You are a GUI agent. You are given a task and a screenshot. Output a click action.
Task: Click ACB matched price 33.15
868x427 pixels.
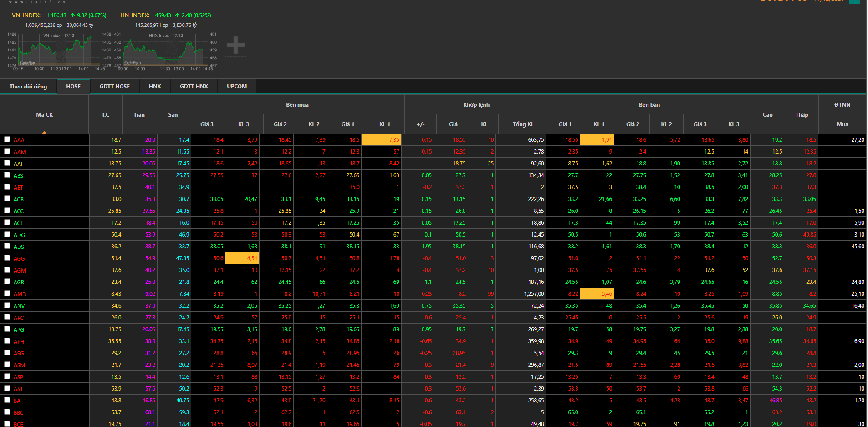click(459, 199)
